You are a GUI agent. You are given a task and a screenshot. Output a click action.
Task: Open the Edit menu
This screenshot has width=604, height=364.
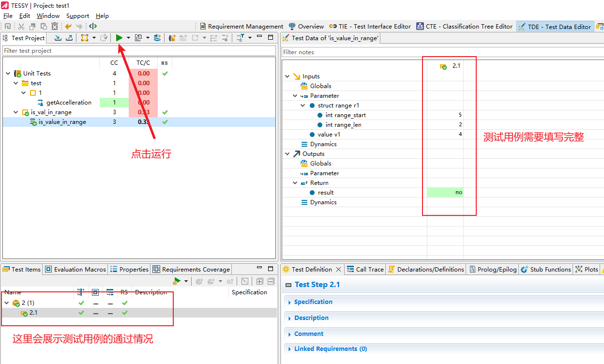point(25,16)
